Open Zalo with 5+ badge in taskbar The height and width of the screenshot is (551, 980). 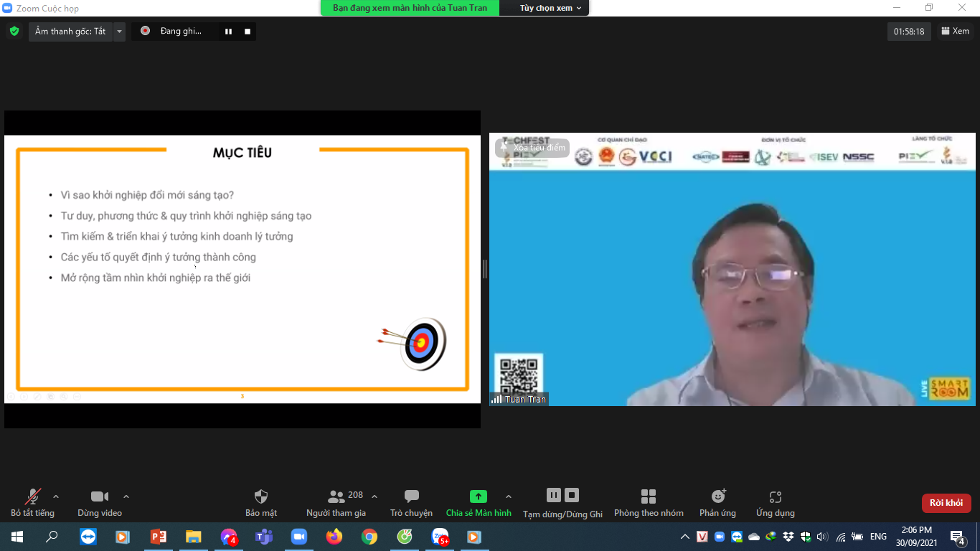point(440,537)
